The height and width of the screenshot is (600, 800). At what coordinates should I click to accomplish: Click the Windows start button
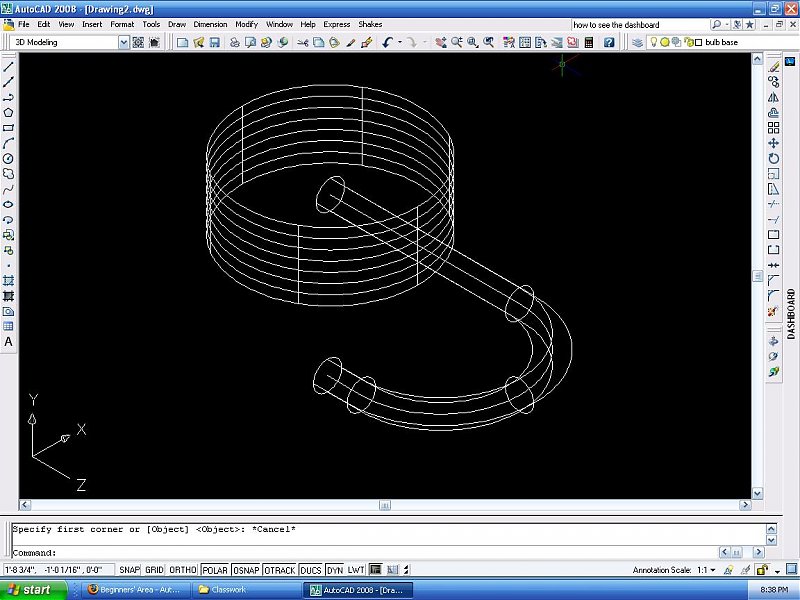pos(33,590)
